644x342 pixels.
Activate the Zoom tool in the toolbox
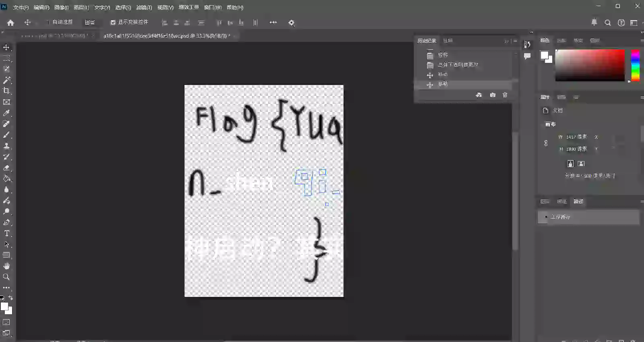pos(6,277)
